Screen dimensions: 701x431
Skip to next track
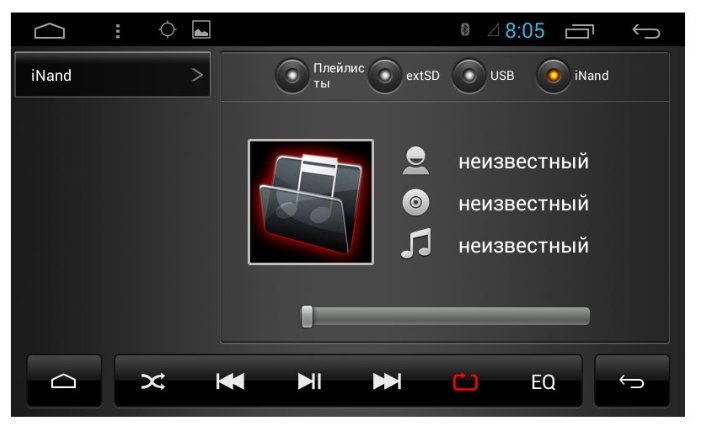(387, 382)
